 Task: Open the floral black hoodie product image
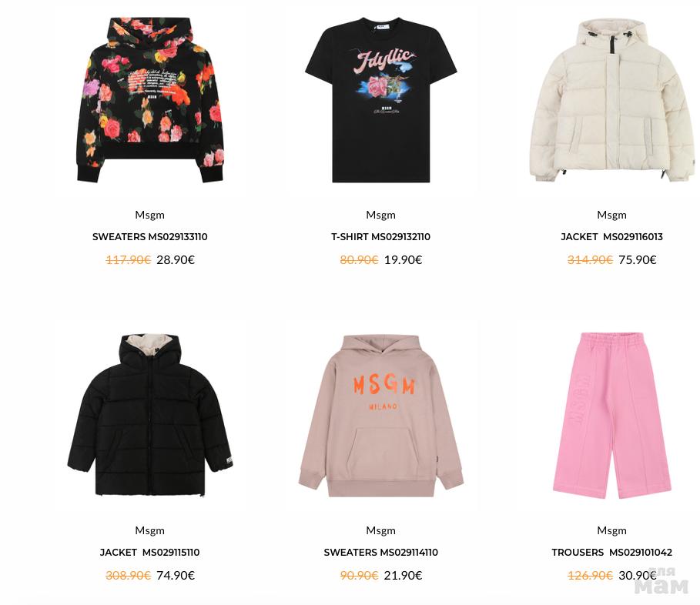[150, 100]
